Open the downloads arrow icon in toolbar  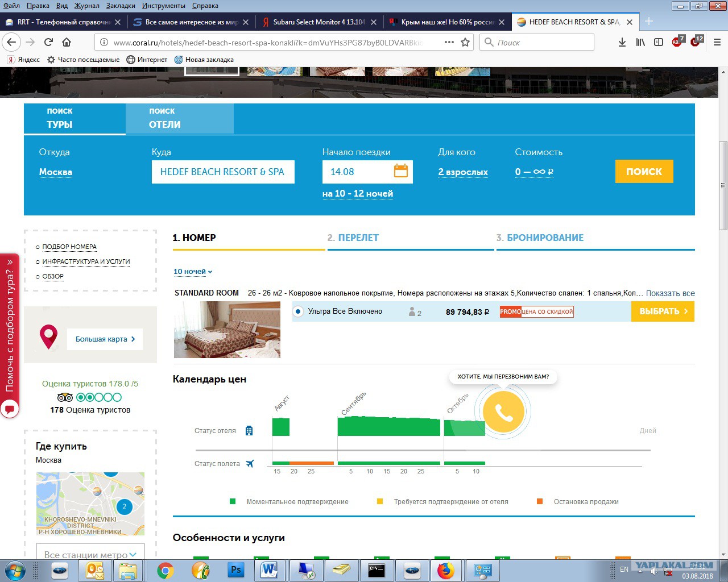(x=622, y=42)
